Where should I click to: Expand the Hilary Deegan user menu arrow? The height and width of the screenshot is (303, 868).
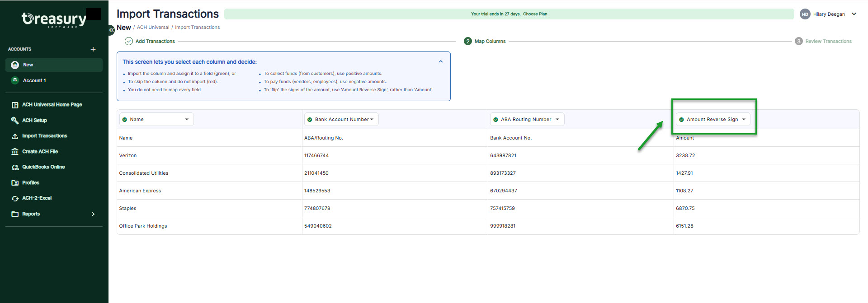(854, 14)
